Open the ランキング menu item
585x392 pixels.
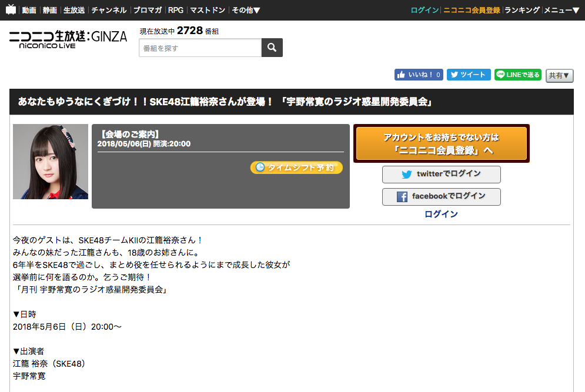pos(522,10)
